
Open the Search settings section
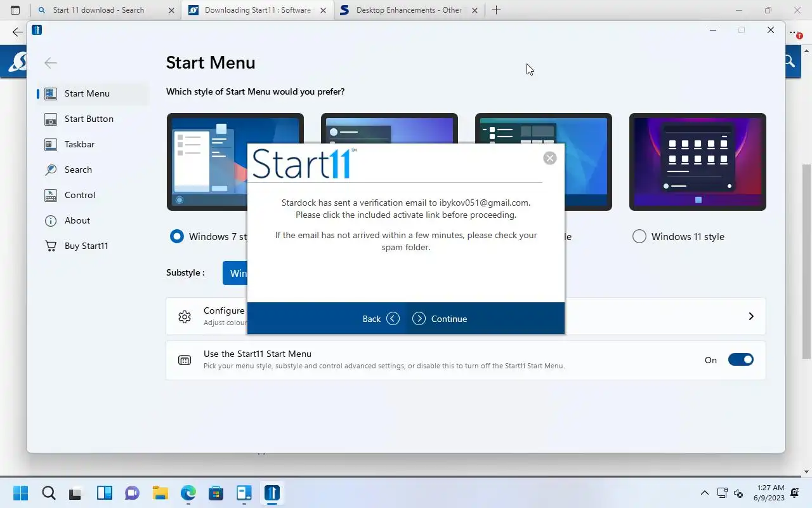point(93,170)
